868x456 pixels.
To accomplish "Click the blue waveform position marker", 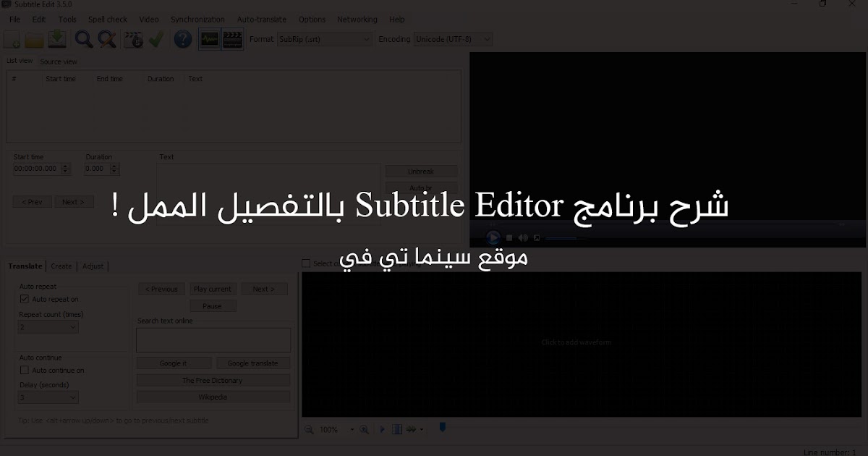I will pos(443,428).
